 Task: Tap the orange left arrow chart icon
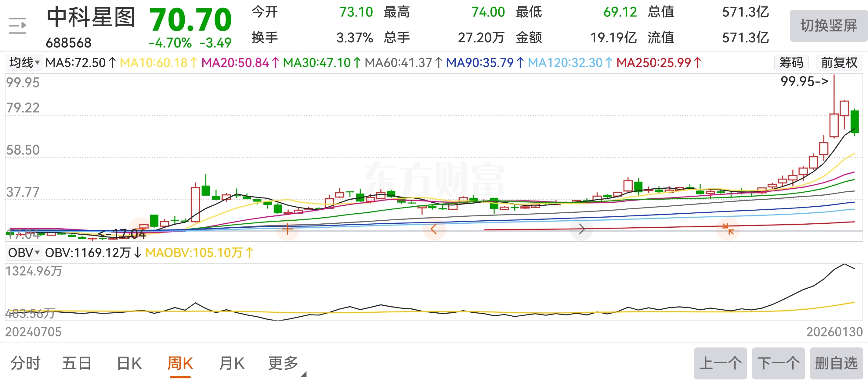point(434,229)
